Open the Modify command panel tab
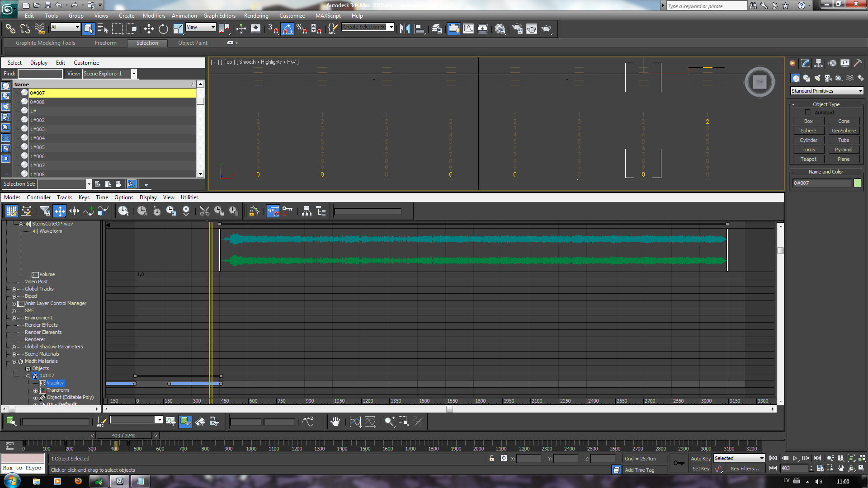868x488 pixels. (x=805, y=63)
